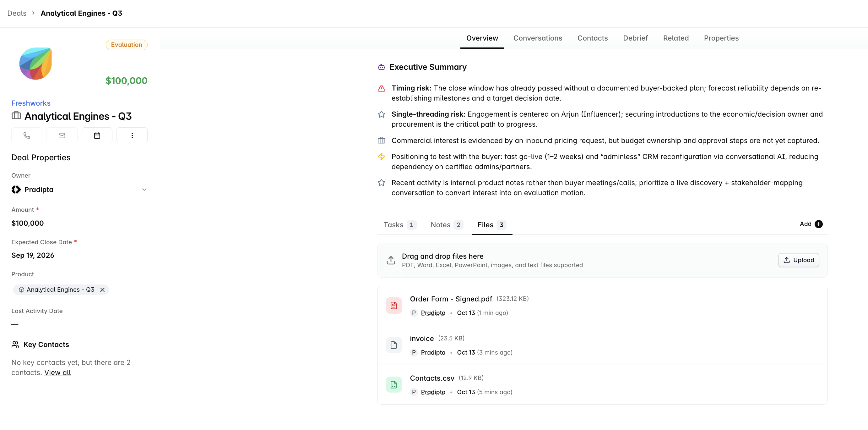Open the Contacts.csv file name

[432, 378]
